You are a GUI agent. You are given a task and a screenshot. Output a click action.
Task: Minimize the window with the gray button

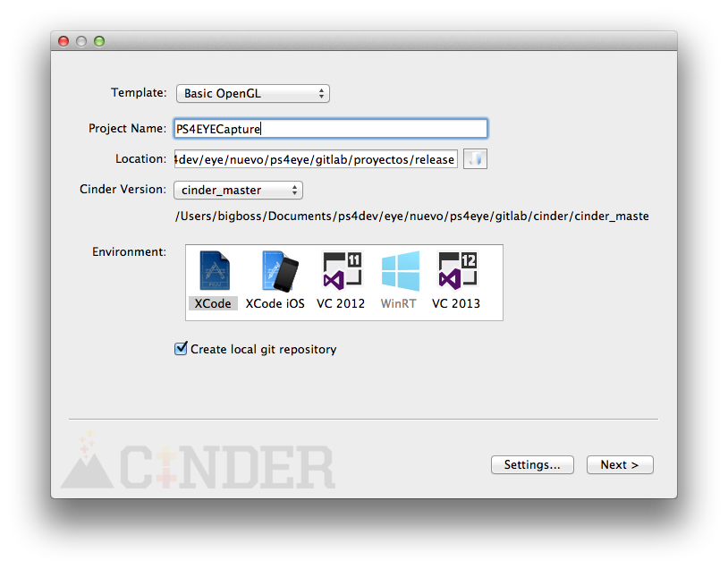[81, 41]
